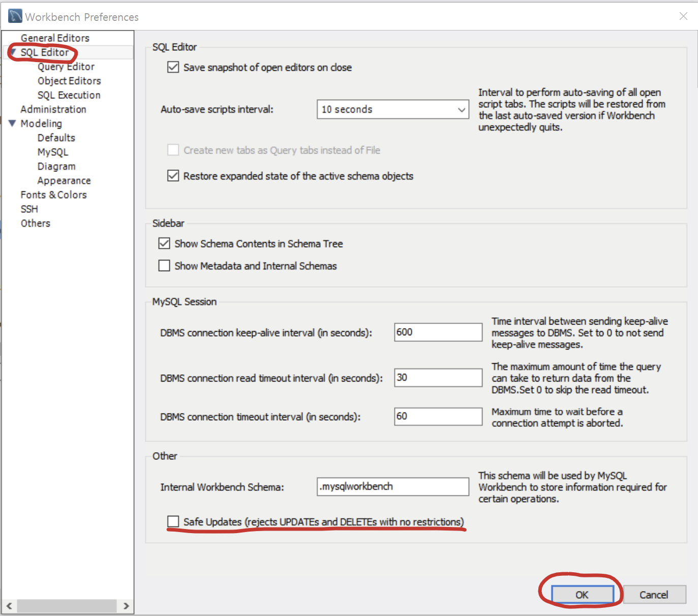This screenshot has height=616, width=698.
Task: Select Fonts & Colors in the sidebar
Action: (x=54, y=195)
